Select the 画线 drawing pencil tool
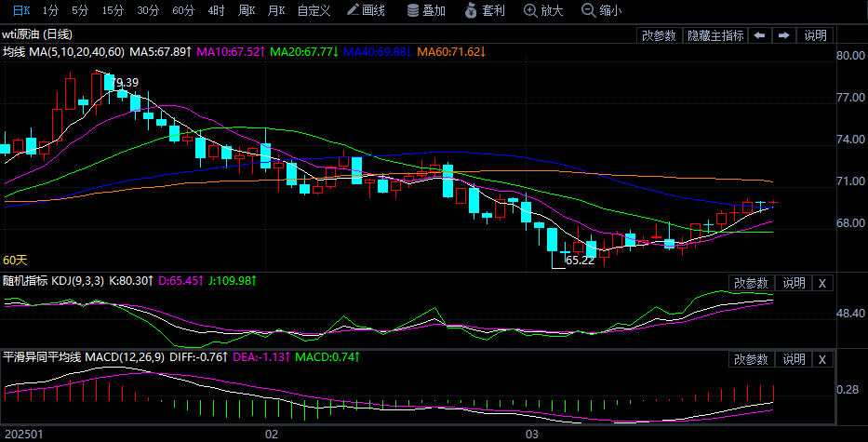868x442 pixels. click(365, 10)
